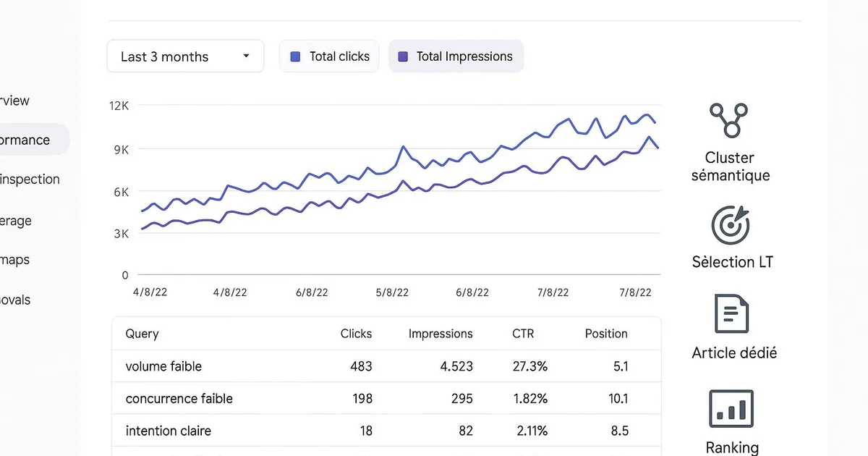Viewport: 868px width, 456px height.
Task: Open the URL inspection sidebar item
Action: 30,180
